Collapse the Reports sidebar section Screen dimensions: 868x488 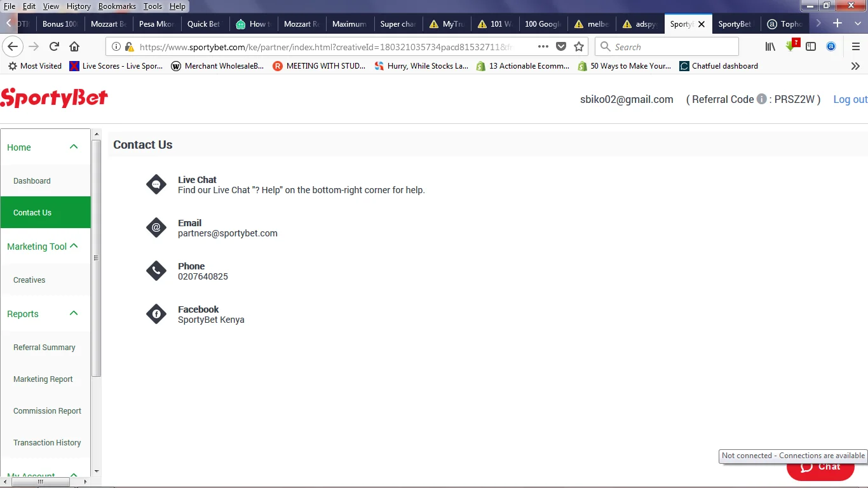[74, 313]
